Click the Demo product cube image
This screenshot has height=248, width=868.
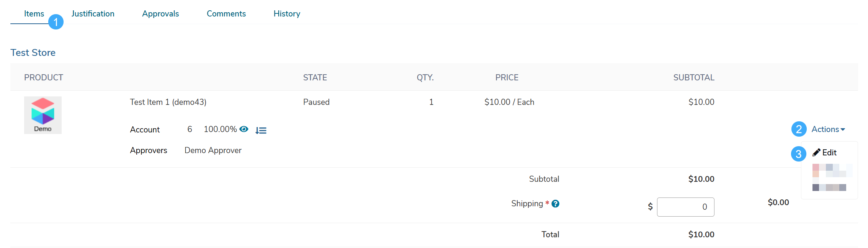pos(43,115)
